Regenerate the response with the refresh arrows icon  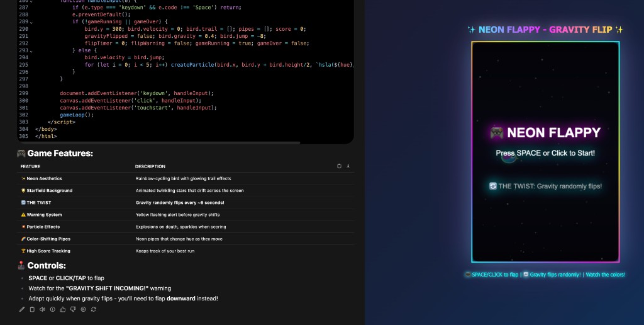pos(94,309)
